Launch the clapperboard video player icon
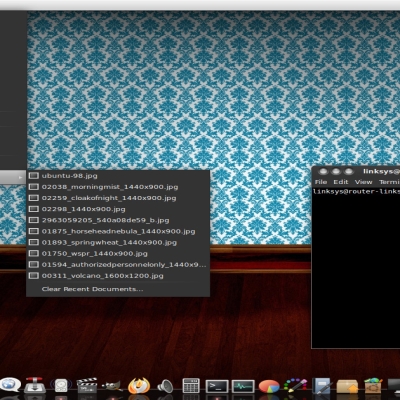This screenshot has width=400, height=400. pyautogui.click(x=87, y=385)
